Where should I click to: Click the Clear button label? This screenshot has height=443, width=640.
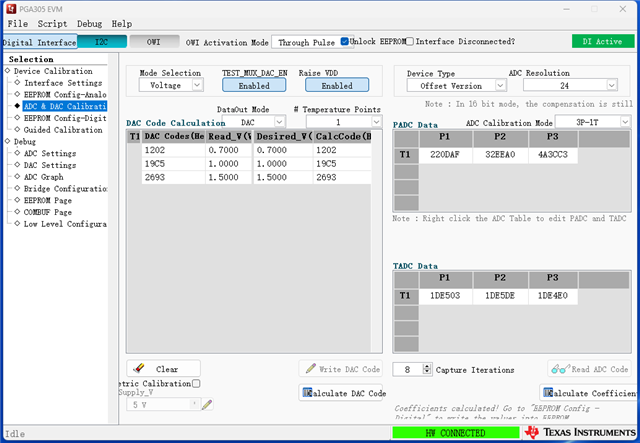pos(167,369)
